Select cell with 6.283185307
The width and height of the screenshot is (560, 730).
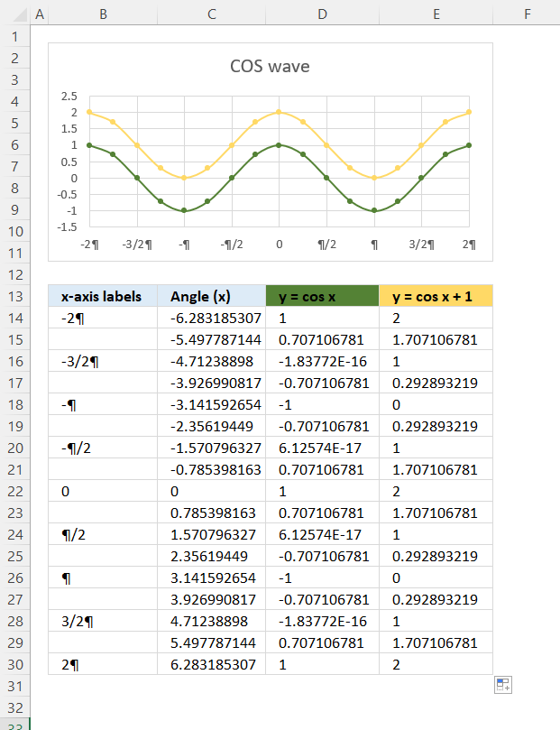click(x=212, y=664)
